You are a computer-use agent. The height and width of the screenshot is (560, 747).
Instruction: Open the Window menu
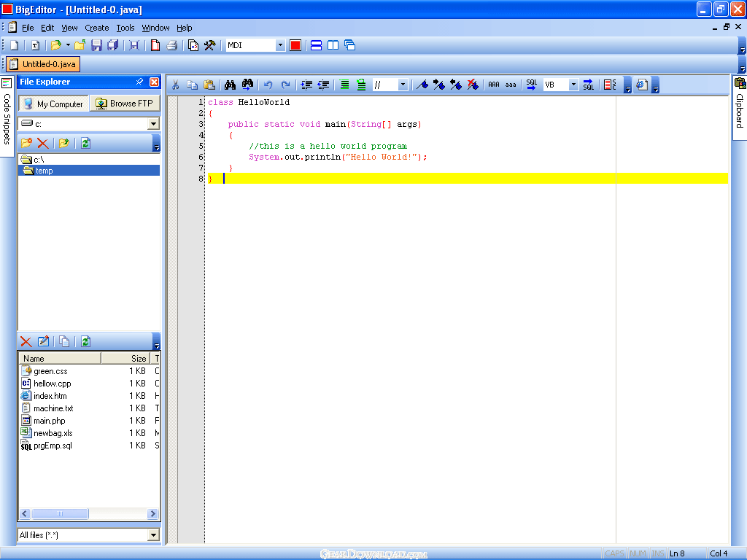[156, 28]
